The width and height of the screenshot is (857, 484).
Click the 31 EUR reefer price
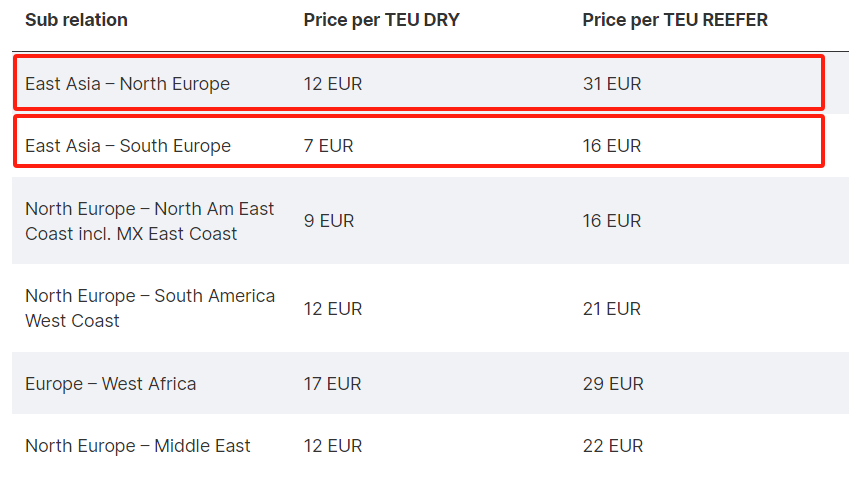click(612, 84)
